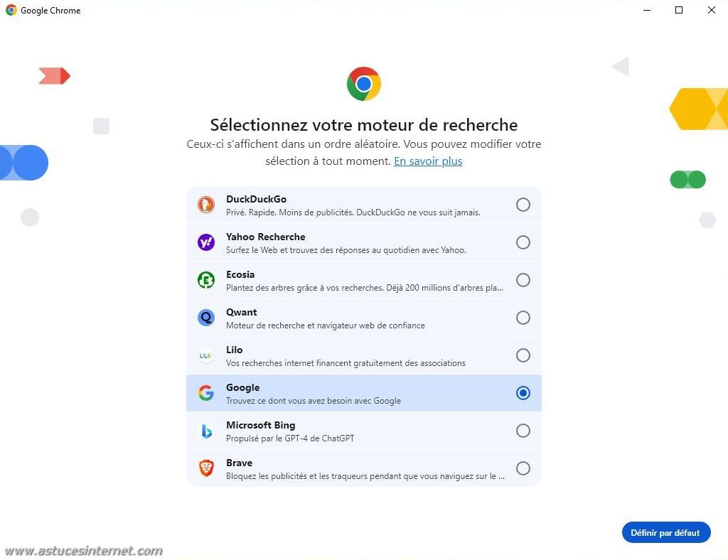The image size is (728, 560).
Task: Click the DuckDuckGo duck logo icon
Action: point(206,205)
